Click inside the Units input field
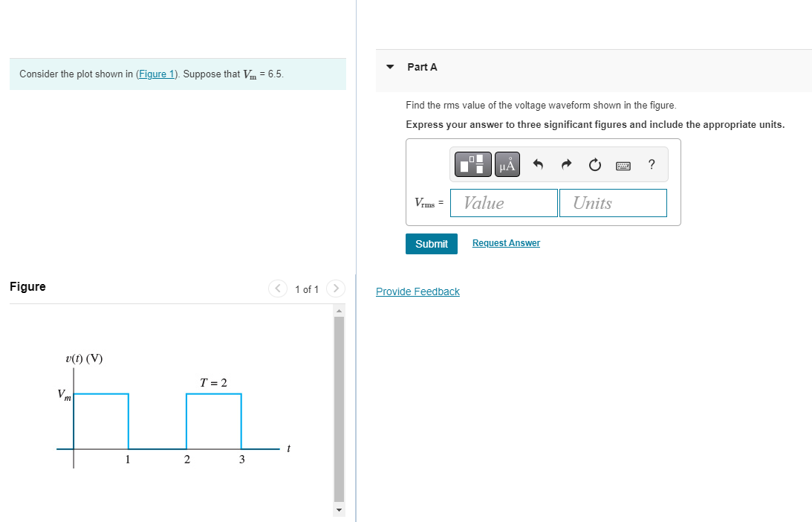 coord(613,202)
